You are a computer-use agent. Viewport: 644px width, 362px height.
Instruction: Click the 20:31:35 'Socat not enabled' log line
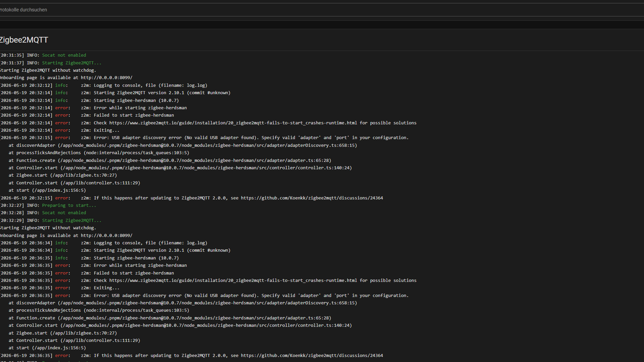click(x=43, y=55)
